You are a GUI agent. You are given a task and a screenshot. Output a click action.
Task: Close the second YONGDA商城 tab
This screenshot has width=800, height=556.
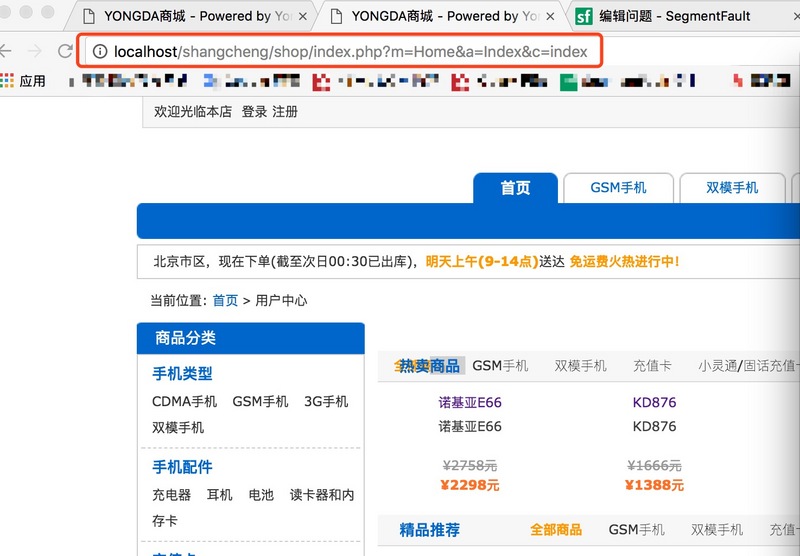tap(550, 17)
